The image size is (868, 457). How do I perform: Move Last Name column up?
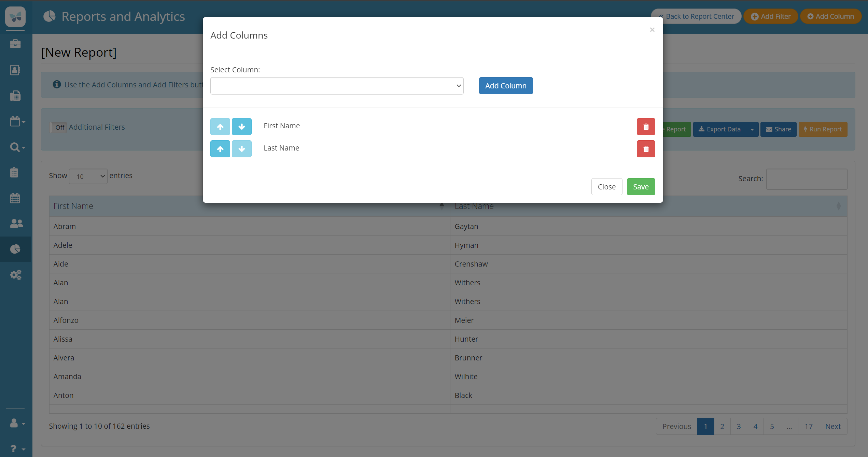coord(220,149)
